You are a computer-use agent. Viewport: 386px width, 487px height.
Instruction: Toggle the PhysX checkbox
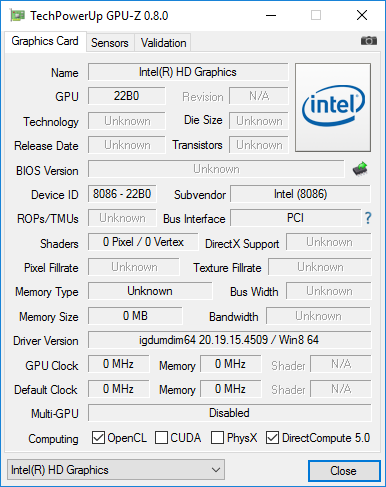click(x=217, y=438)
